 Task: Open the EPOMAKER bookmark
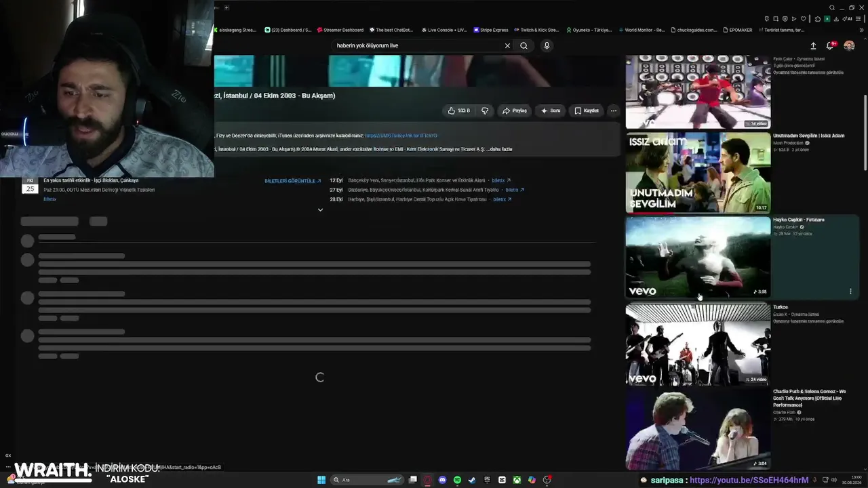pyautogui.click(x=737, y=30)
